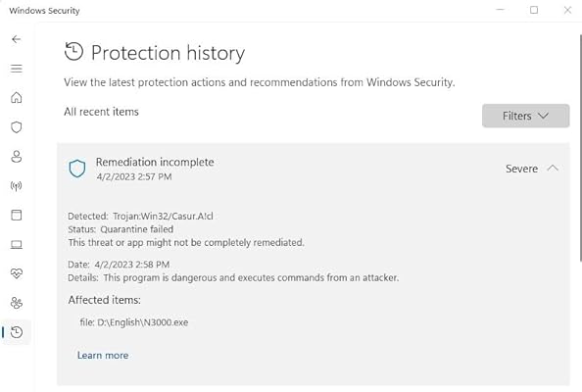
Task: Open Account protection person icon
Action: point(17,156)
